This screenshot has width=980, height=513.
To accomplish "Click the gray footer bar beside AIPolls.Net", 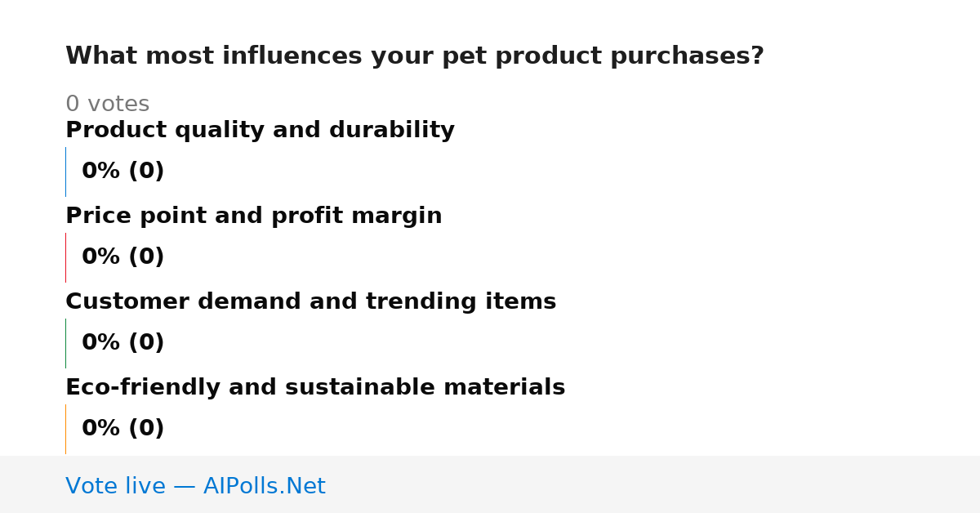I will tap(653, 484).
